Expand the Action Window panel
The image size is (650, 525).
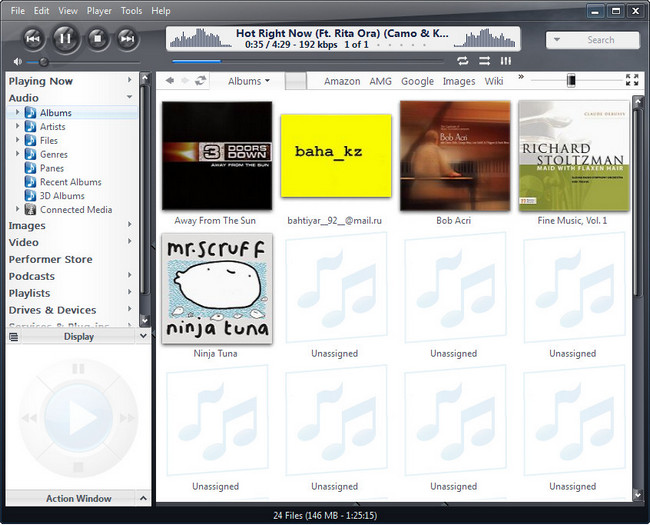pos(143,498)
